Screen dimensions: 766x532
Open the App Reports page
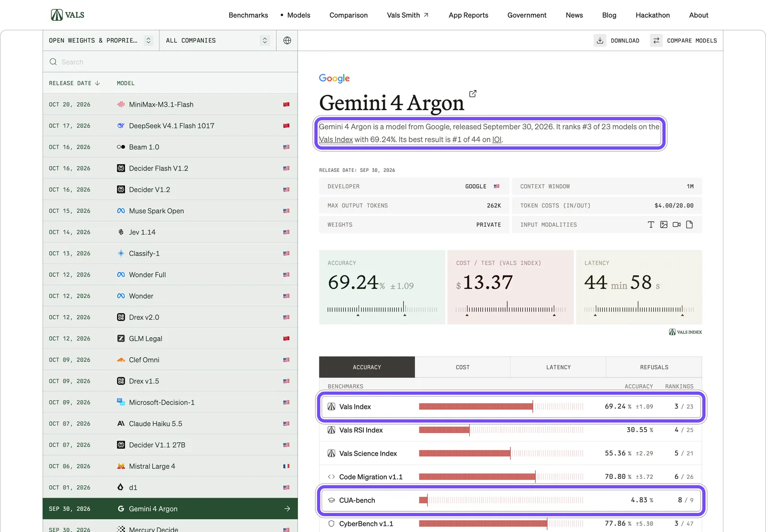click(x=468, y=15)
